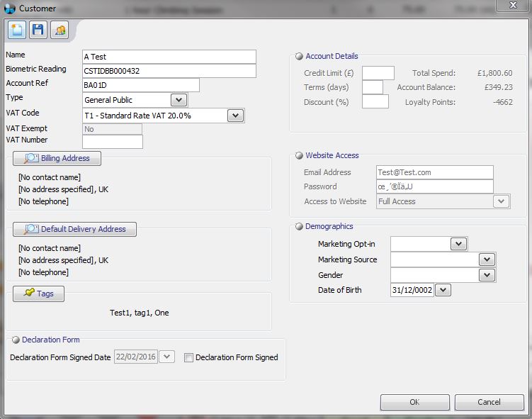Open the Type dropdown showing General Public
This screenshot has height=419, width=532.
[179, 100]
